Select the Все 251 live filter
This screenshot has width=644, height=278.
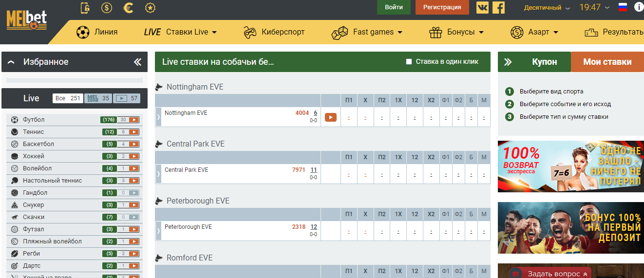pos(68,98)
